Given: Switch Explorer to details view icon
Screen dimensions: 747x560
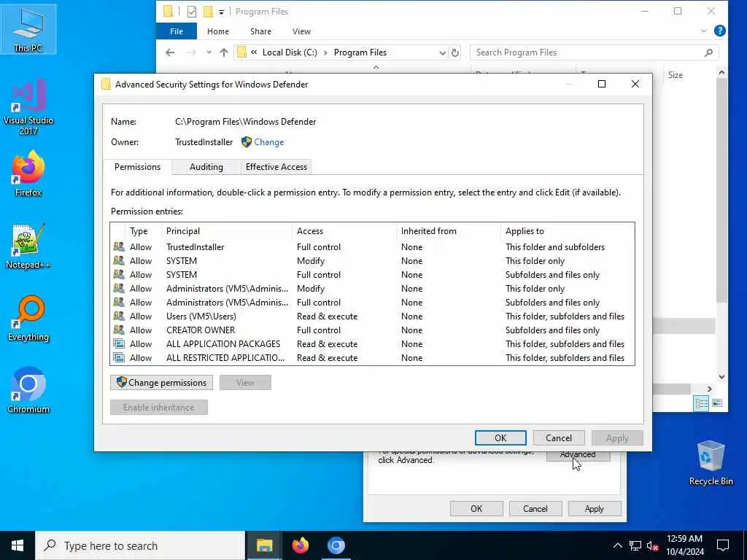Looking at the screenshot, I should pyautogui.click(x=701, y=403).
